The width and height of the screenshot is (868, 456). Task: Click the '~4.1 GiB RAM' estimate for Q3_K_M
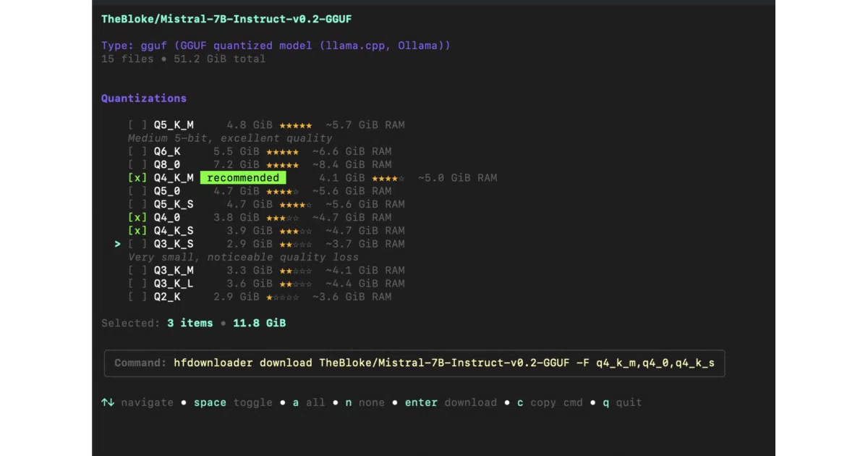(x=365, y=271)
